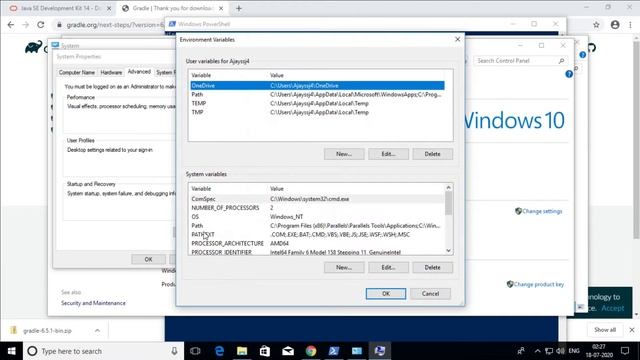640x360 pixels.
Task: Open Microsoft Store from the taskbar
Action: 265,351
